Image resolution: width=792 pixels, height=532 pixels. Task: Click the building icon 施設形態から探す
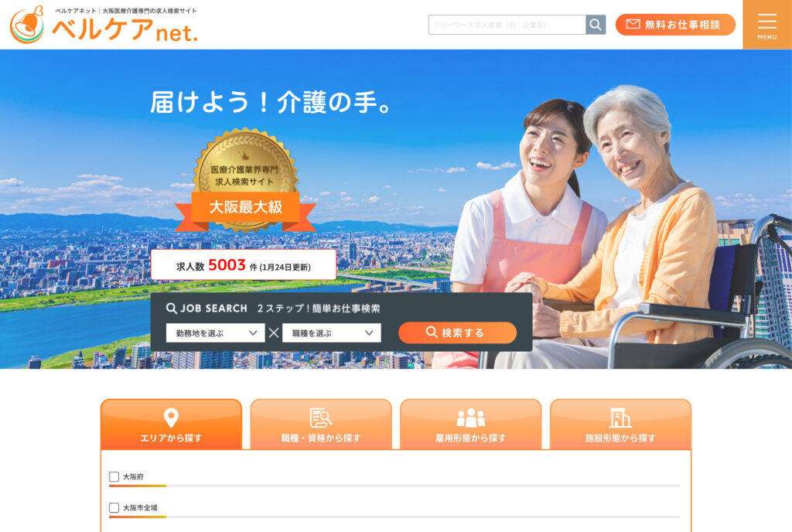pyautogui.click(x=620, y=418)
